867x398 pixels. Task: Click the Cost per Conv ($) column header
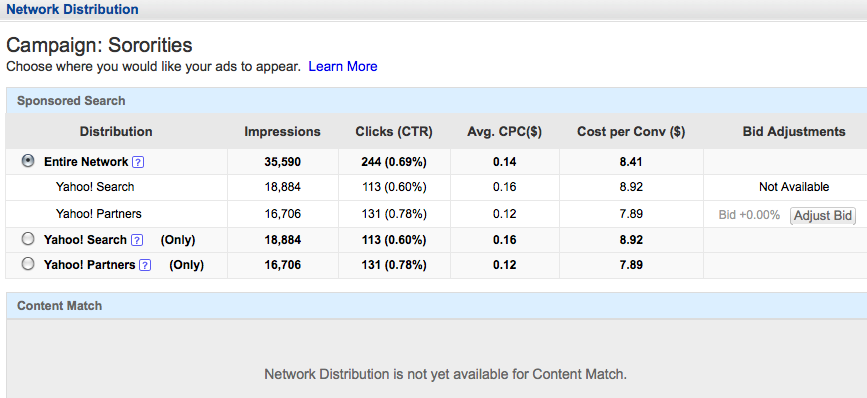pos(631,132)
